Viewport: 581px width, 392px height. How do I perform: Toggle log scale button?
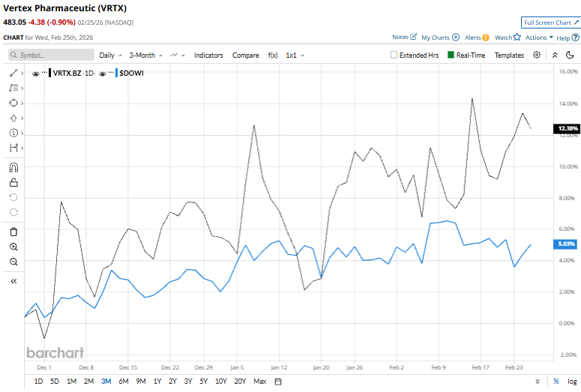point(572,382)
